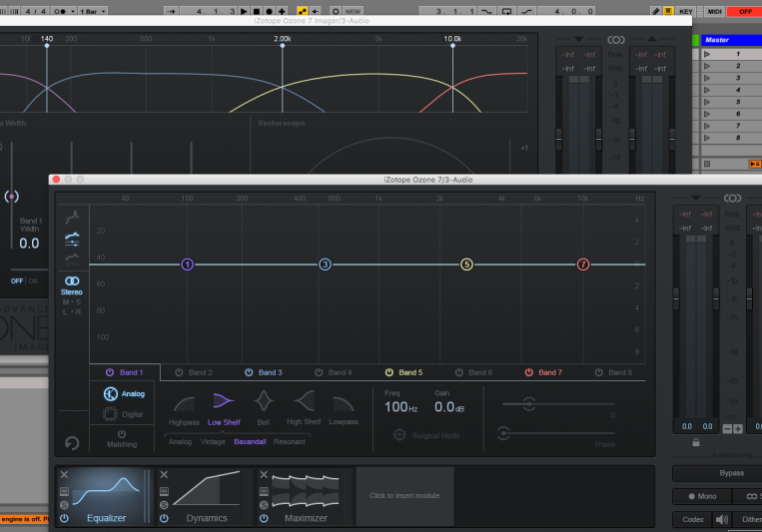Image resolution: width=762 pixels, height=532 pixels.
Task: Open the spectrum curve view icon
Action: click(72, 218)
